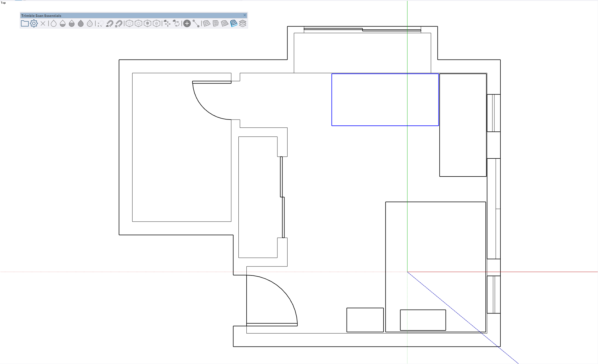Select the rotate point cloud icon
The image size is (598, 364).
point(176,23)
